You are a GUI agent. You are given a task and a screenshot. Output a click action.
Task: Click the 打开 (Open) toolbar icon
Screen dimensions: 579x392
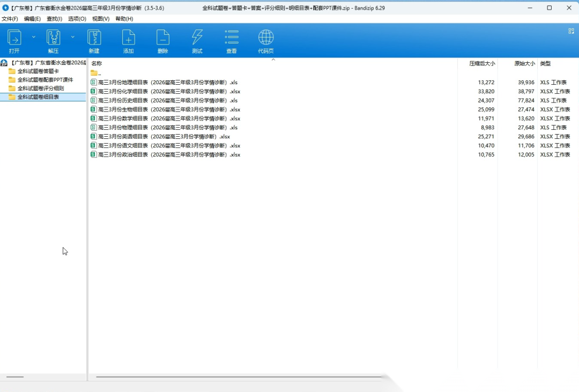coord(14,38)
